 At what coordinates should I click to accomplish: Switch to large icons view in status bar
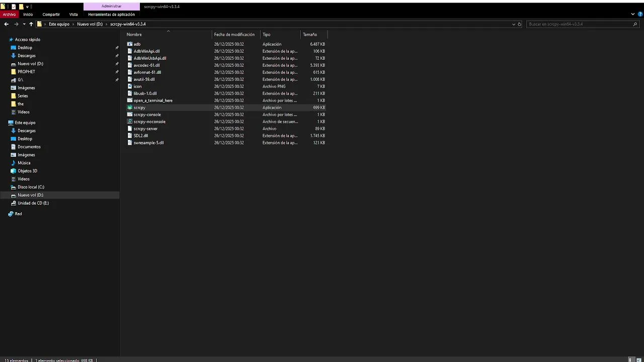(x=640, y=360)
